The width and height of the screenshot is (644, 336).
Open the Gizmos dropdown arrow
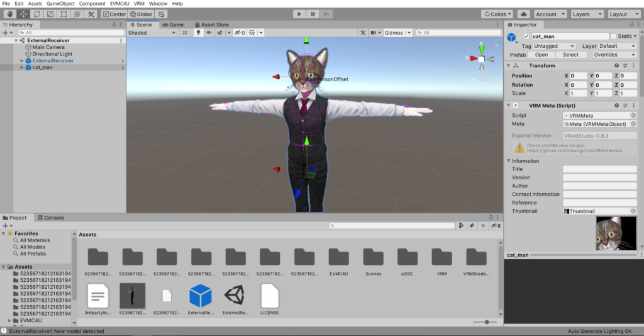[x=409, y=33]
